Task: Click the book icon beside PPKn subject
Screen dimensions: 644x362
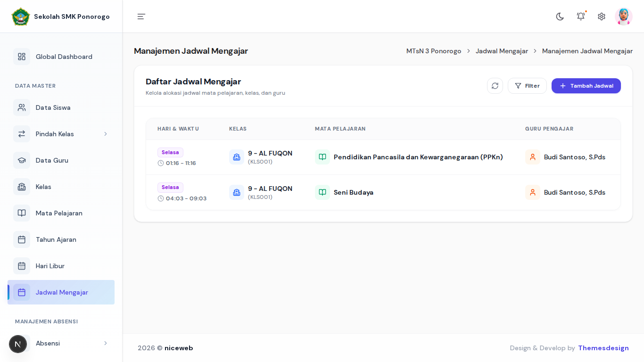Action: tap(322, 157)
